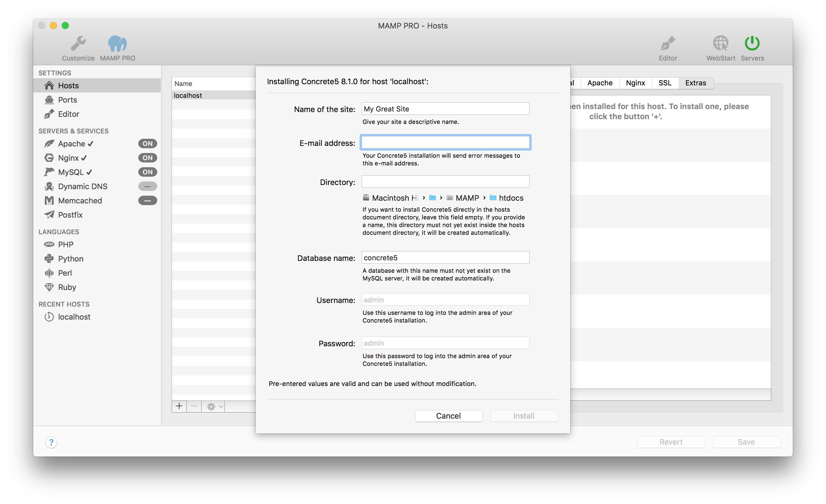The image size is (826, 504).
Task: Click the Name of the site field
Action: pos(446,109)
